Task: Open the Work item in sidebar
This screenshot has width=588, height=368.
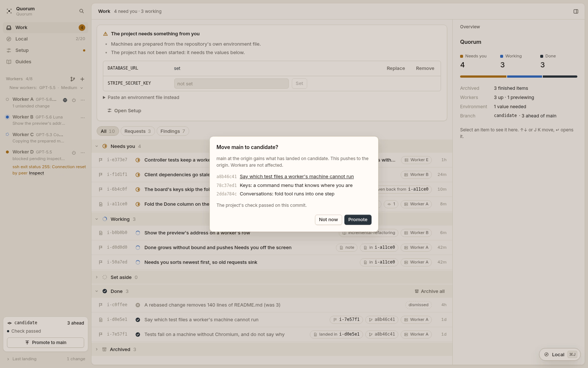Action: 46,28
